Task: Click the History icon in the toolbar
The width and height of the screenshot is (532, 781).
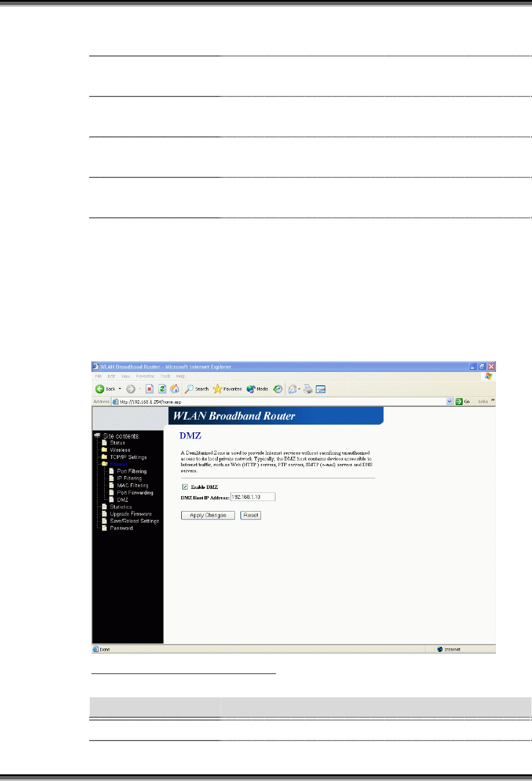Action: tap(278, 389)
